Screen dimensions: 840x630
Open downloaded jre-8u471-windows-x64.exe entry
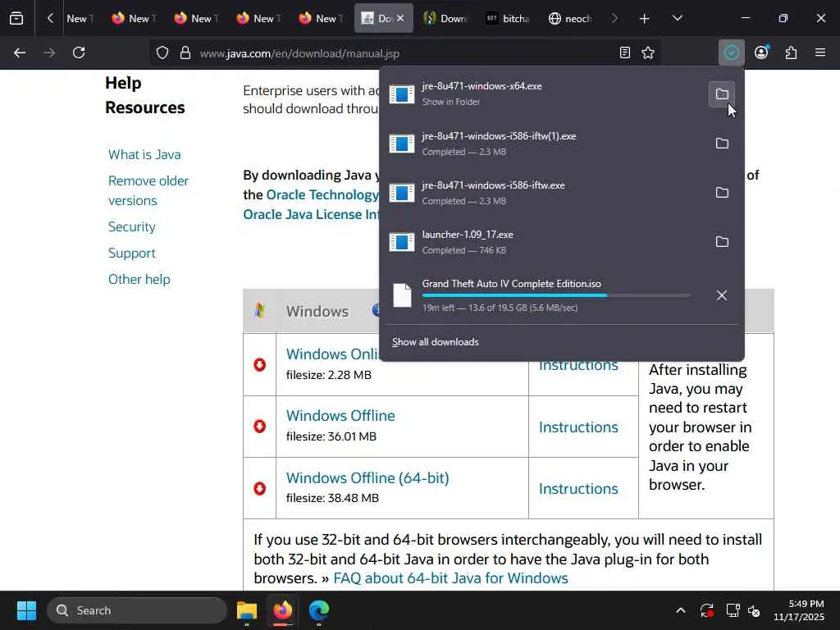coord(544,94)
